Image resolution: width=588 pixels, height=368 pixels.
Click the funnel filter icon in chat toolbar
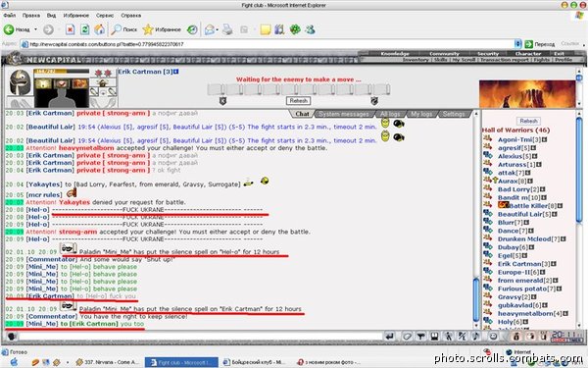coord(421,336)
